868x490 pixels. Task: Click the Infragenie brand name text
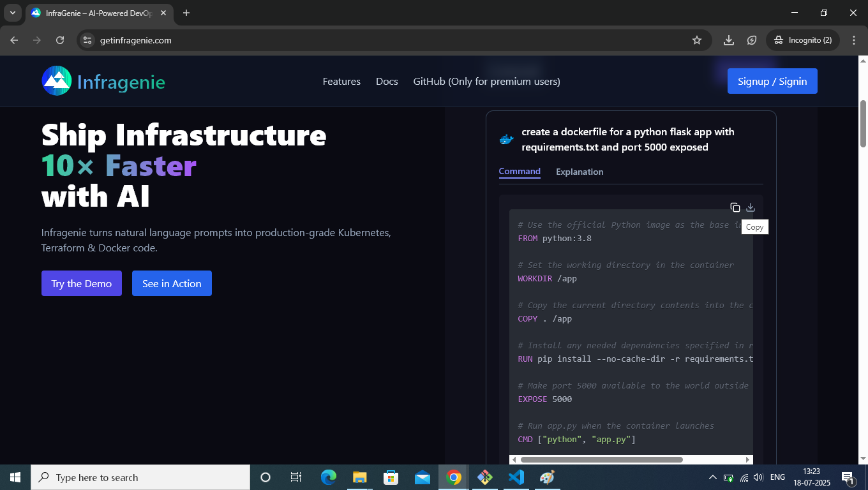click(x=121, y=82)
